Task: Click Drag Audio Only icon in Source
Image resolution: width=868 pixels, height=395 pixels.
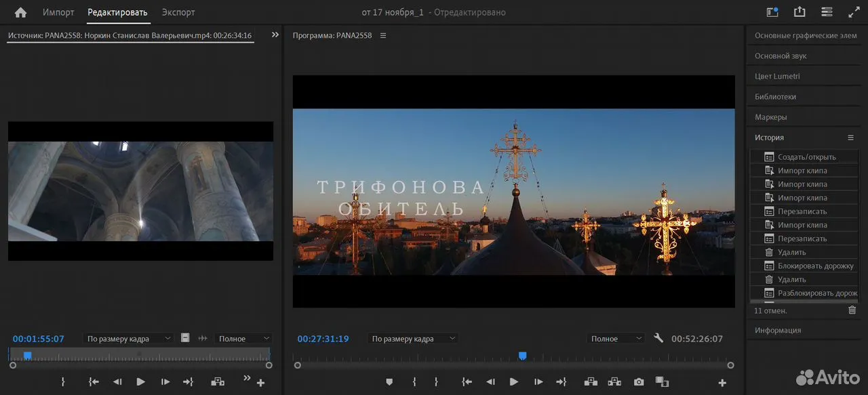Action: point(202,338)
